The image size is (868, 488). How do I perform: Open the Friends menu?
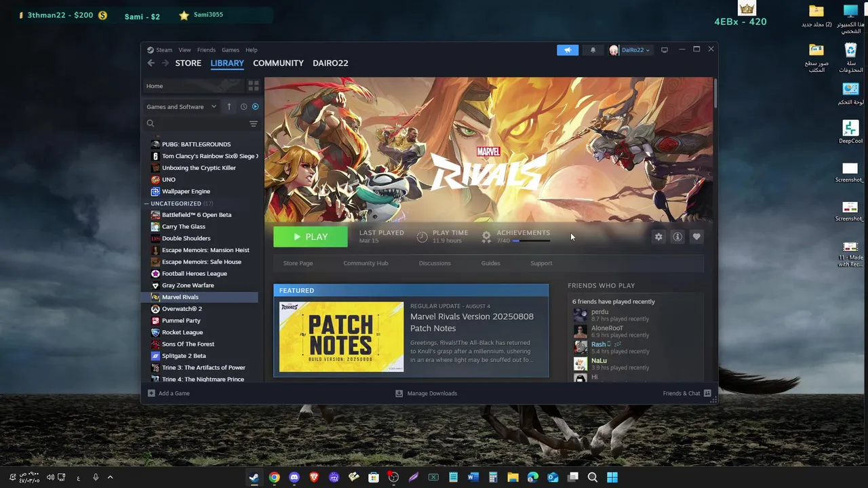pos(206,49)
